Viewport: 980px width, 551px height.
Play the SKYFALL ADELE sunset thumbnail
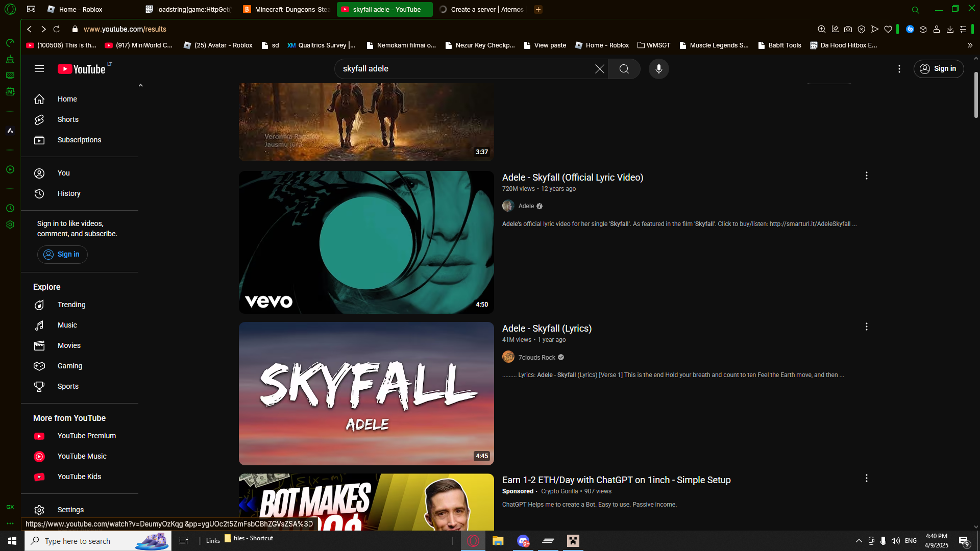click(x=366, y=393)
